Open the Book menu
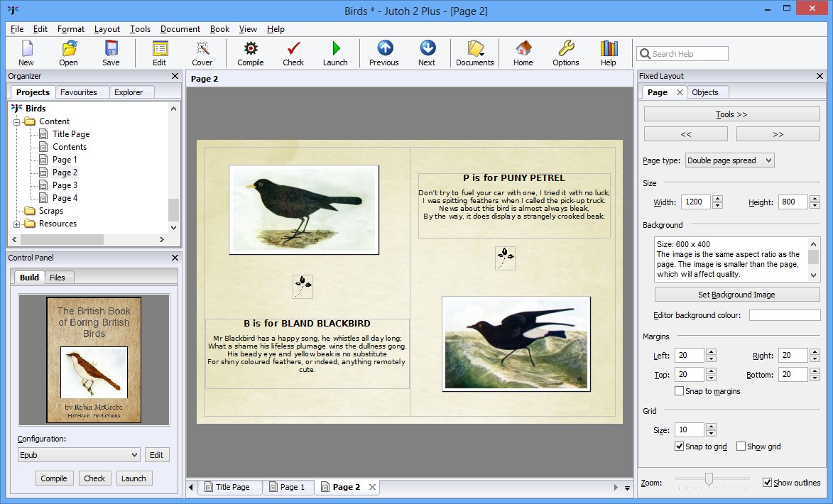The width and height of the screenshot is (833, 504). (219, 29)
